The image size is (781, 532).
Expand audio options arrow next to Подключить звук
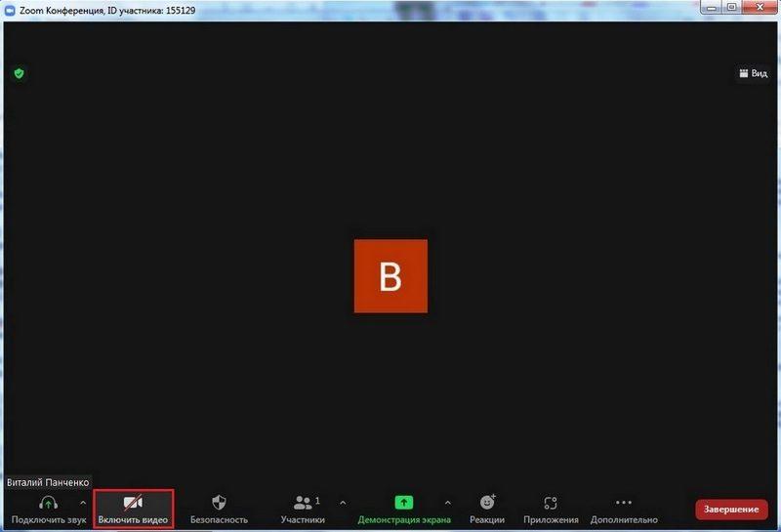[83, 503]
